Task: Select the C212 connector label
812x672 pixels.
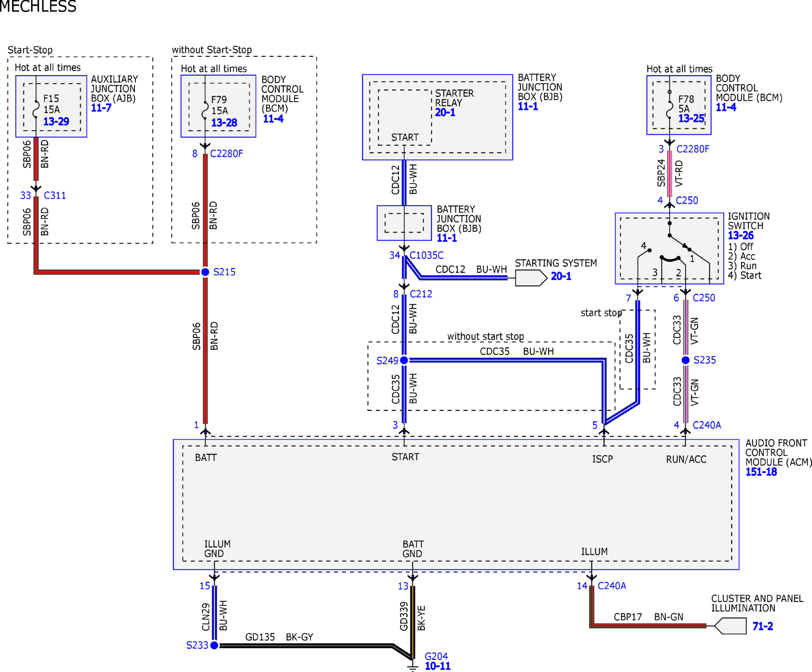Action: pyautogui.click(x=421, y=294)
